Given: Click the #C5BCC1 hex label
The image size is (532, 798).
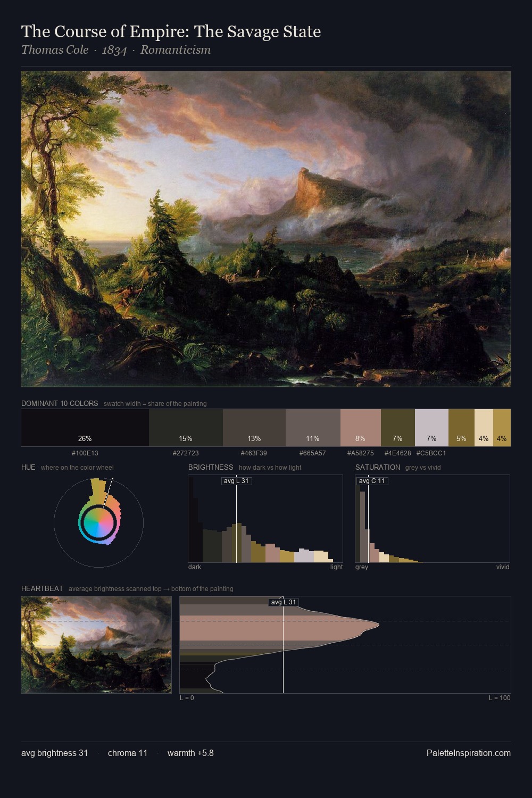Looking at the screenshot, I should [431, 453].
